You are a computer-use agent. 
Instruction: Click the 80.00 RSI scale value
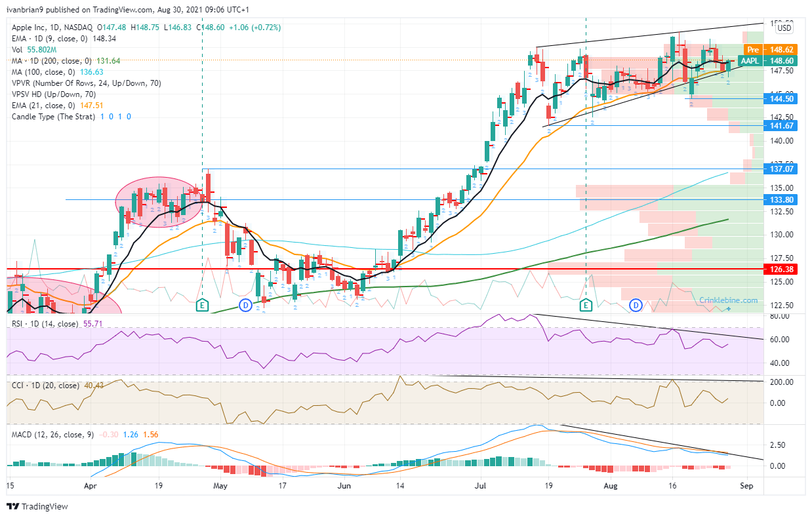pos(779,317)
